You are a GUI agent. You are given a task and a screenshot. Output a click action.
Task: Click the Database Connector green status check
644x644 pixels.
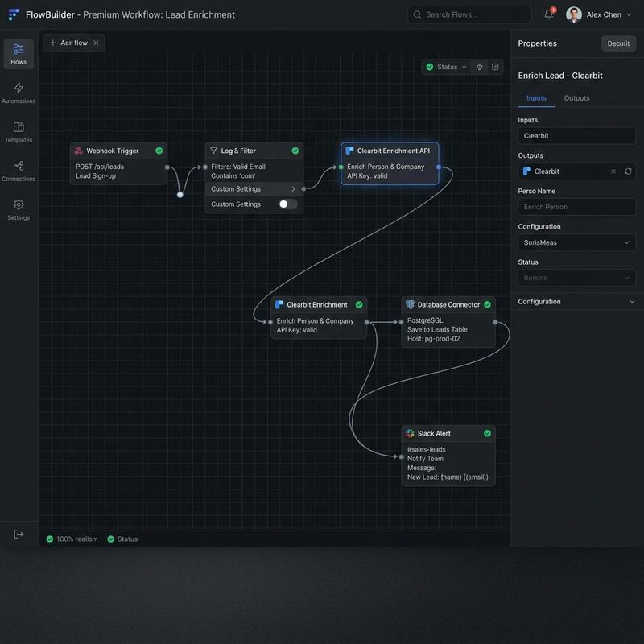[x=487, y=305]
